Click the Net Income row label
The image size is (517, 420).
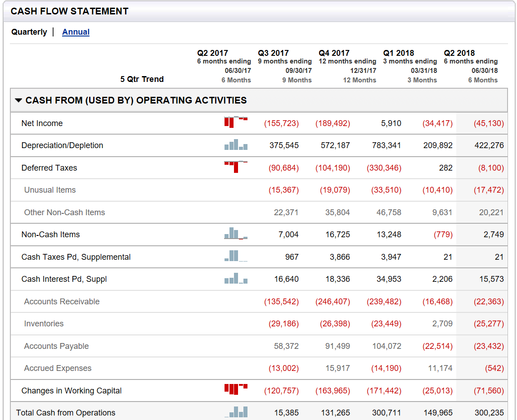[42, 123]
